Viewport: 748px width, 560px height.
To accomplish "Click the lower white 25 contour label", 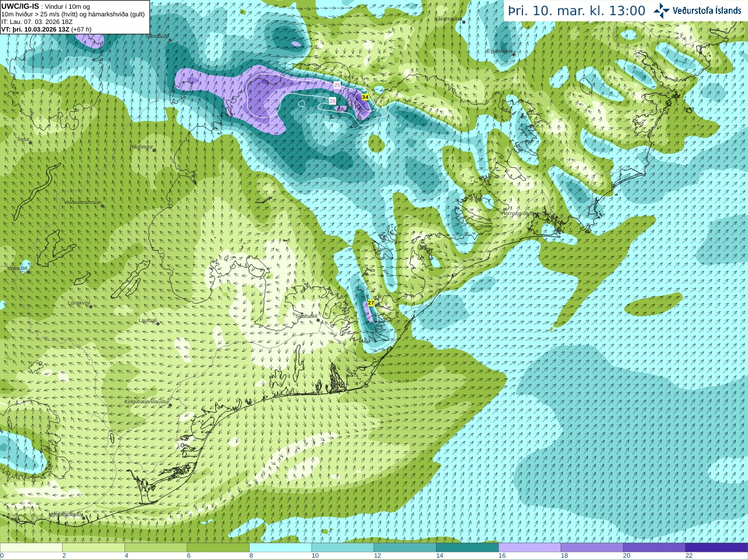I will pos(333,101).
